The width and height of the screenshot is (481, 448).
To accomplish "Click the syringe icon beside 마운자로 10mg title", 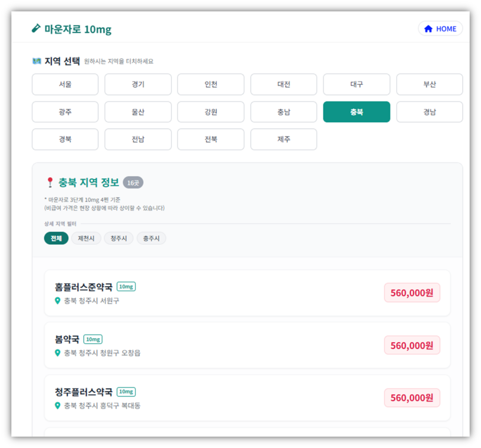I will click(x=36, y=28).
